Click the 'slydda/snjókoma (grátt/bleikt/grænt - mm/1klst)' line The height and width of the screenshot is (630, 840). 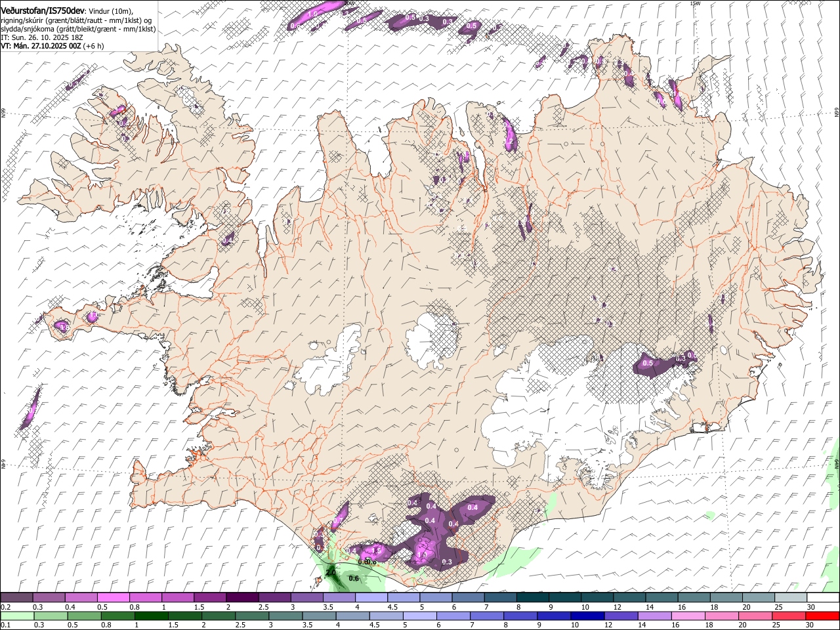point(78,29)
